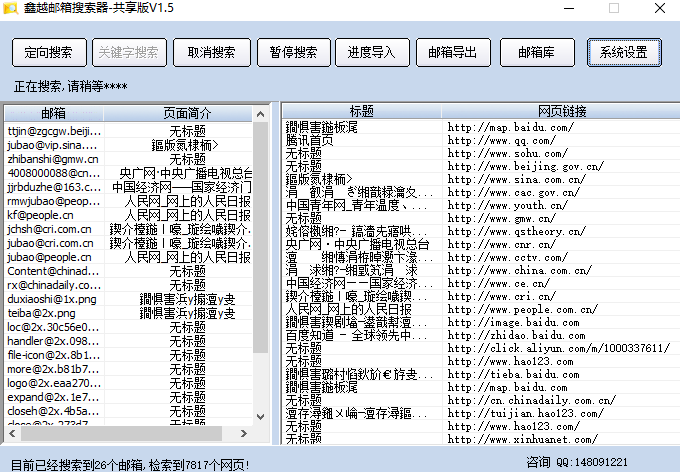Sort by 邮箱 column header

[54, 113]
